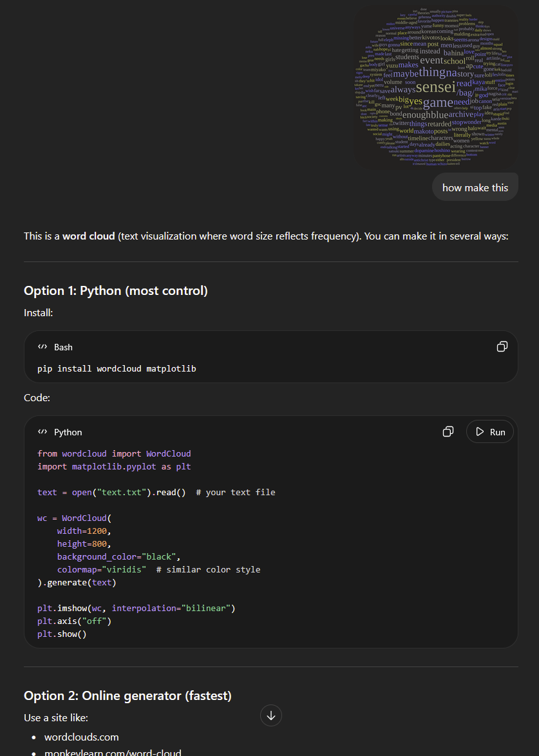This screenshot has width=539, height=756.
Task: Click the 'height=800,' code line
Action: pos(84,544)
